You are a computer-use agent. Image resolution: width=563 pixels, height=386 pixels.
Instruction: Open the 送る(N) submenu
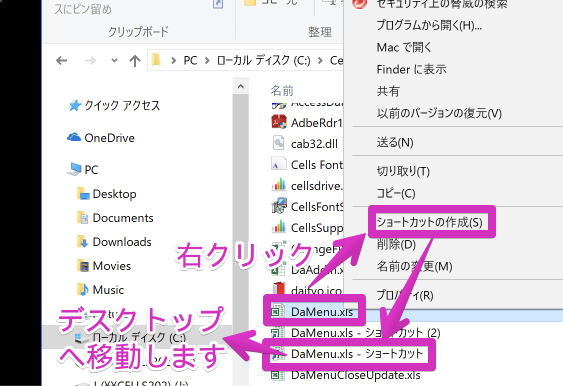tap(395, 142)
